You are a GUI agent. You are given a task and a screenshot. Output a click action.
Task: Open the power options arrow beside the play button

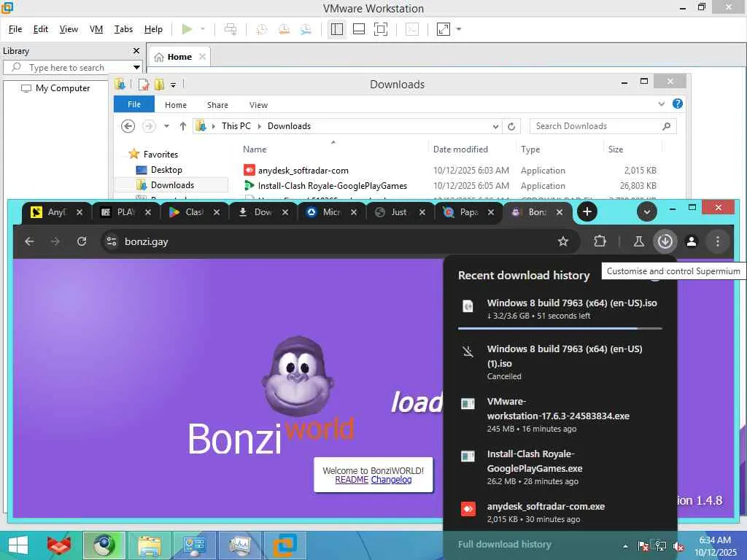tap(203, 29)
